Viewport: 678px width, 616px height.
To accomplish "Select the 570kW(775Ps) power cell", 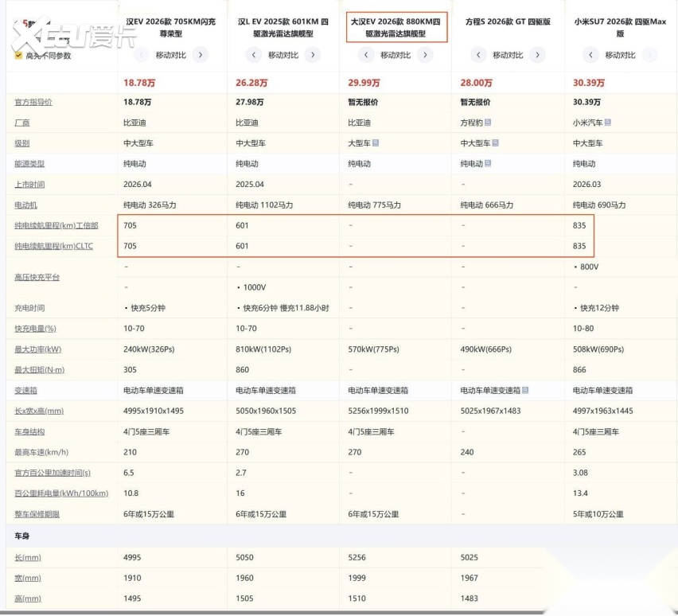I will pyautogui.click(x=373, y=349).
